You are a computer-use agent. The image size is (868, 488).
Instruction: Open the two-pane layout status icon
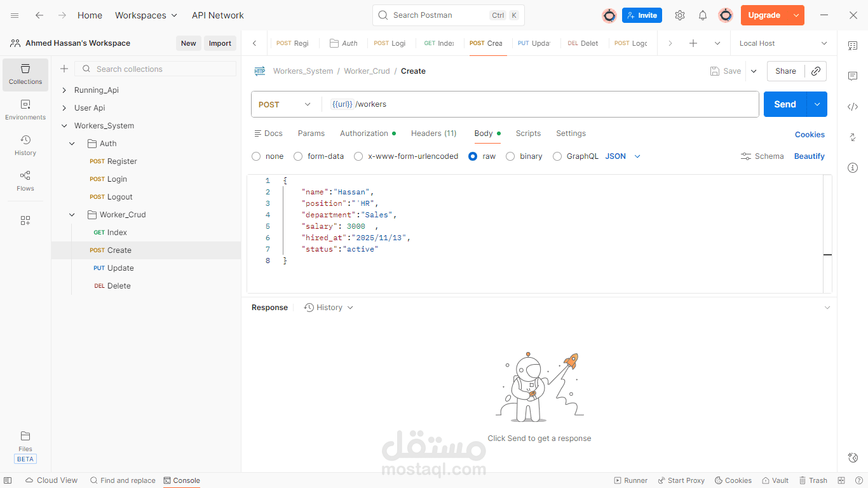(x=841, y=480)
